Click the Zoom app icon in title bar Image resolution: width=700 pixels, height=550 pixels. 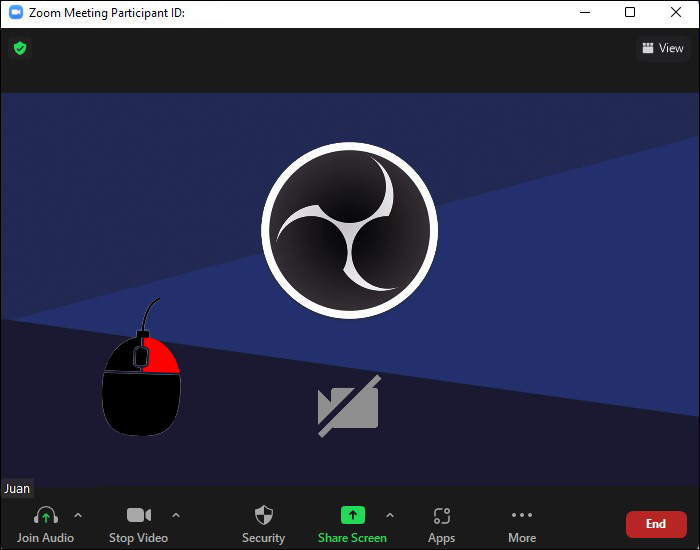point(16,12)
